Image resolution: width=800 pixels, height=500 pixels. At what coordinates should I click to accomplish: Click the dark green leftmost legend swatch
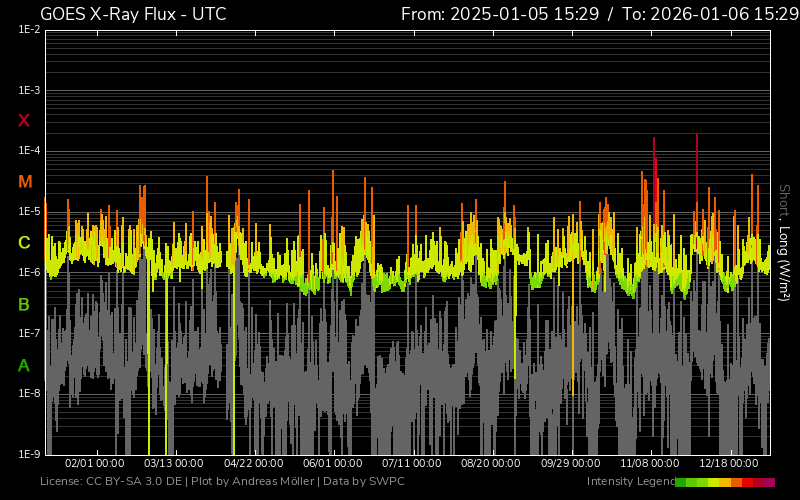coord(680,482)
